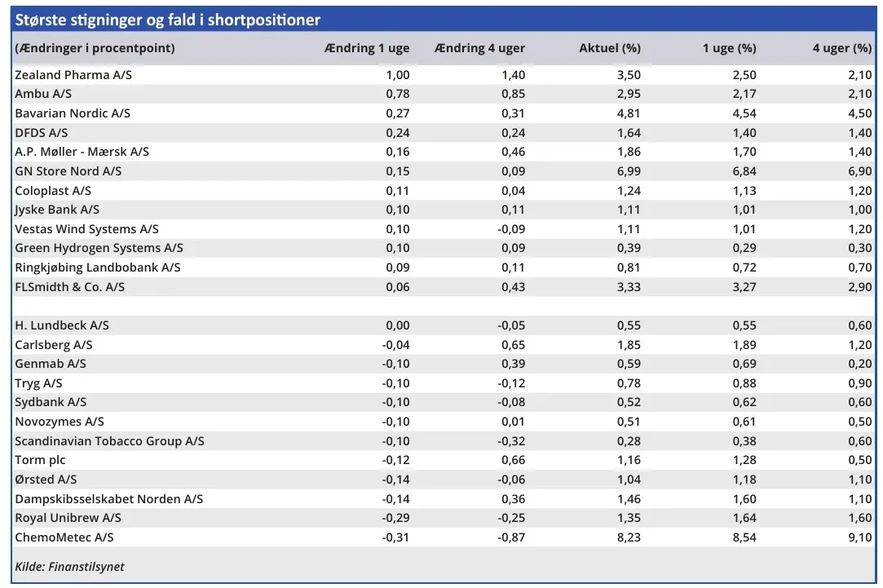Select ChemoMetec's current short value 8,23
883x588 pixels.
(x=629, y=537)
